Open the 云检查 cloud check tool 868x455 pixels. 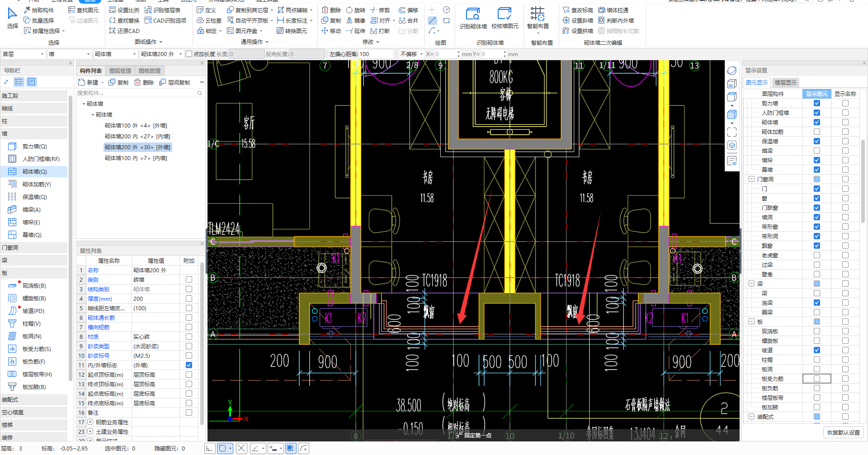pyautogui.click(x=209, y=20)
